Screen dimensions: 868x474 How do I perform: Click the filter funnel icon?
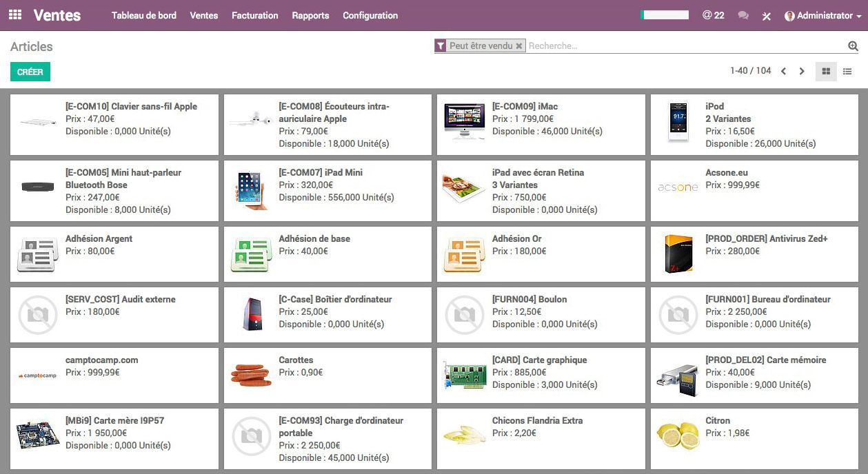441,45
